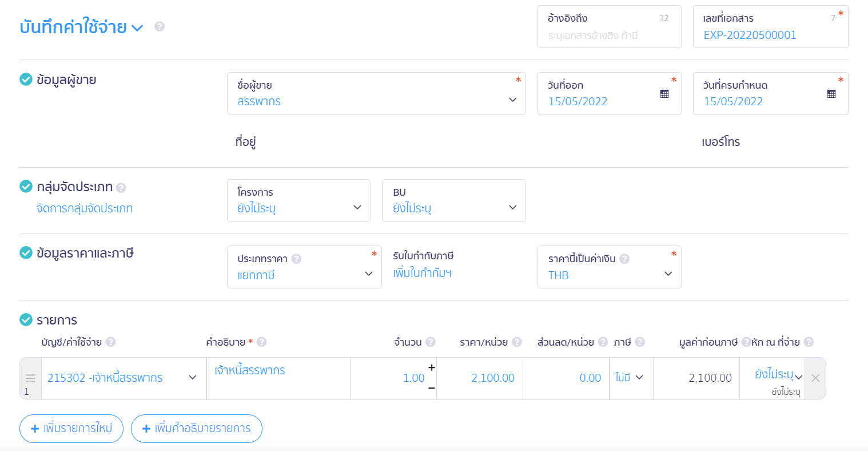Image resolution: width=868 pixels, height=451 pixels.
Task: Expand the บันทึกค่าใช้จ่าย title menu
Action: pos(137,27)
